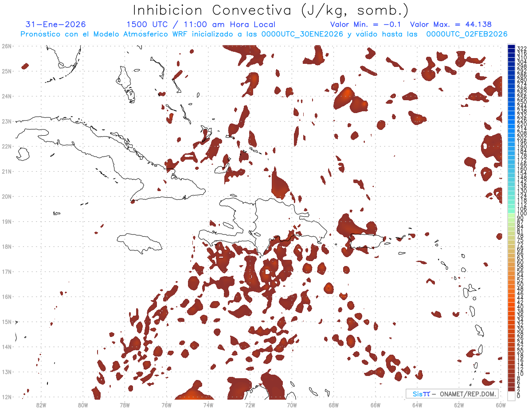Click the valid-until time "0000UTC_02FEB2026"

click(467, 34)
